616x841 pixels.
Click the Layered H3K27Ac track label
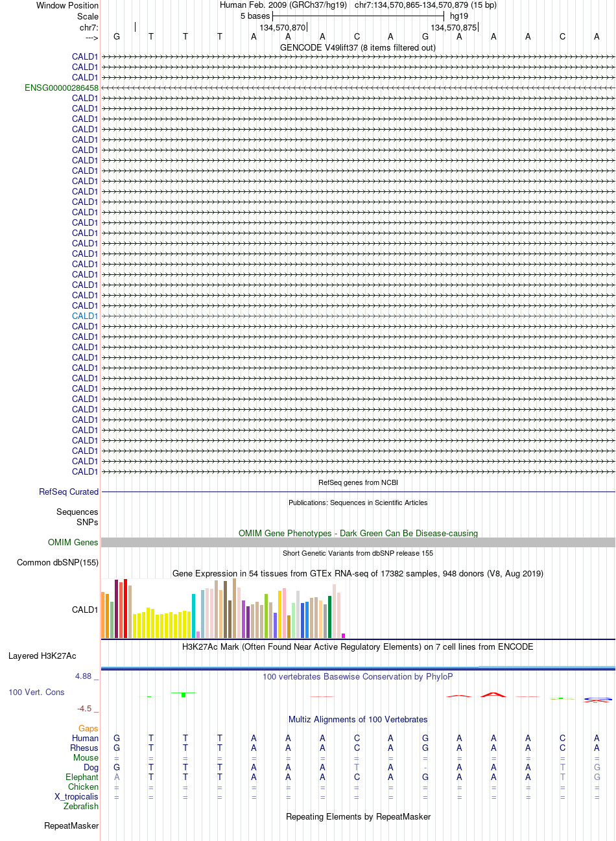pos(42,656)
